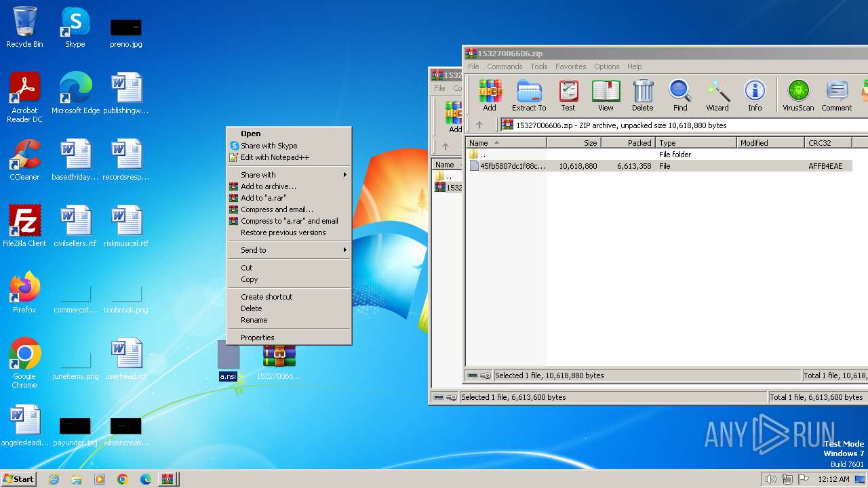
Task: Choose Compress to "a.rar" and email
Action: (290, 221)
